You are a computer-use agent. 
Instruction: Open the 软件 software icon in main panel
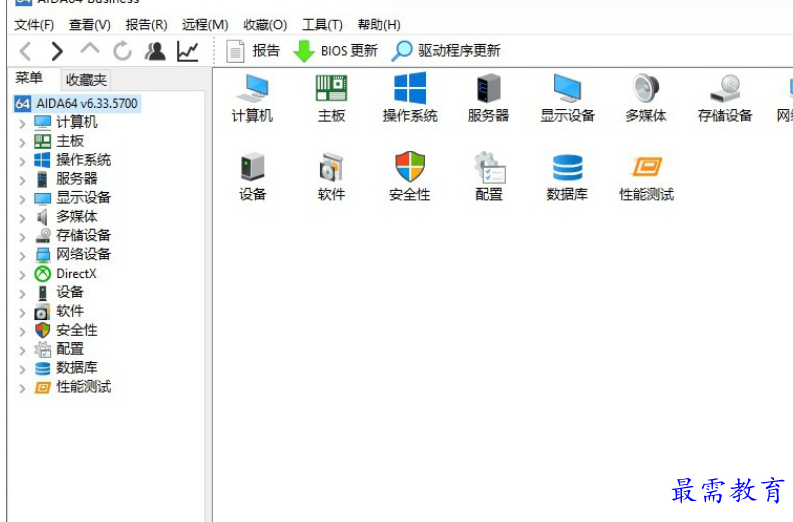[331, 177]
